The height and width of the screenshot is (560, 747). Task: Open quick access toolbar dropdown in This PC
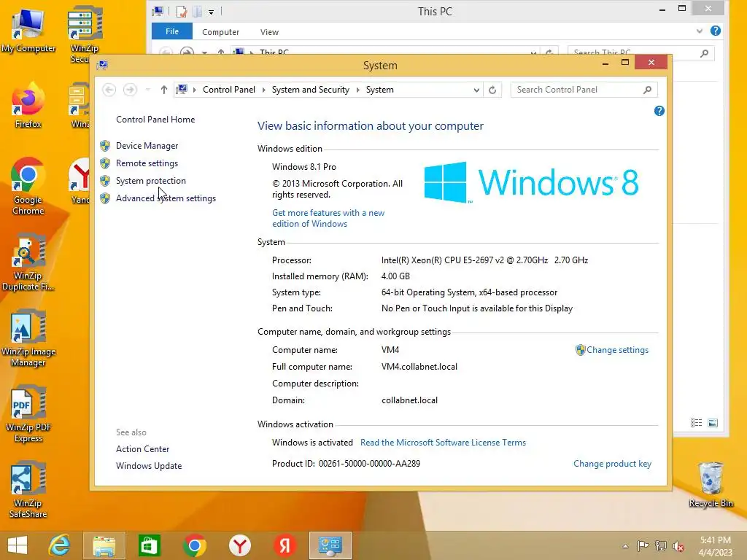(x=211, y=12)
